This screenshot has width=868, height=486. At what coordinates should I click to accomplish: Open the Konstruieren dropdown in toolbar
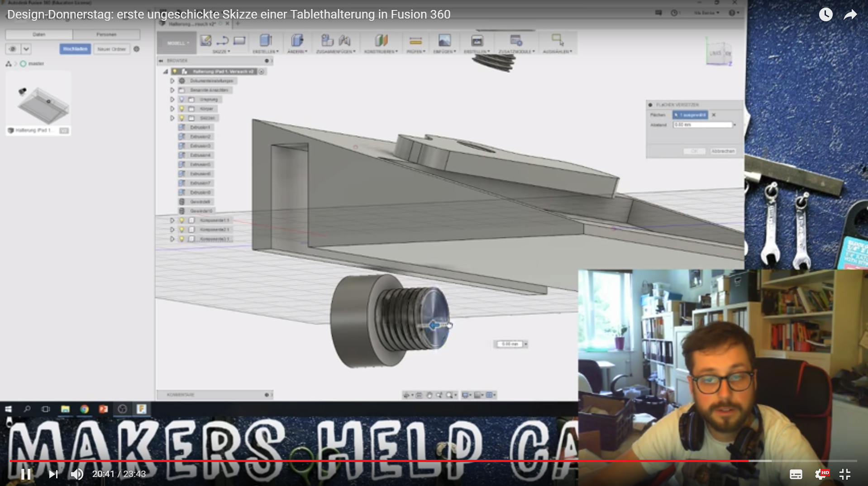coord(381,52)
